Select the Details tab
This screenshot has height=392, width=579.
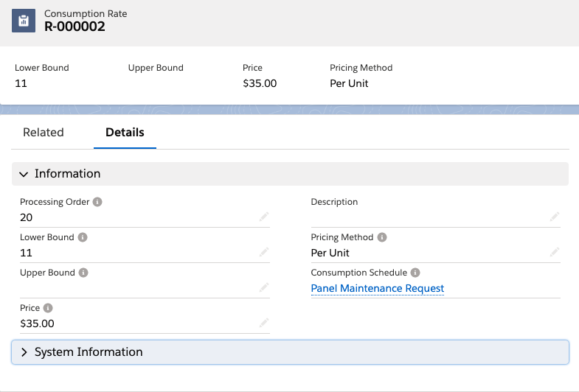click(125, 133)
